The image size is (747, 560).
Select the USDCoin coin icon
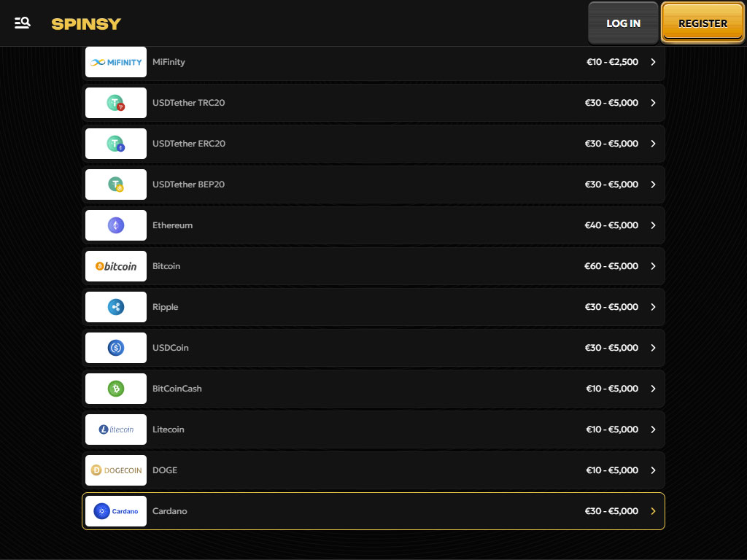[116, 348]
